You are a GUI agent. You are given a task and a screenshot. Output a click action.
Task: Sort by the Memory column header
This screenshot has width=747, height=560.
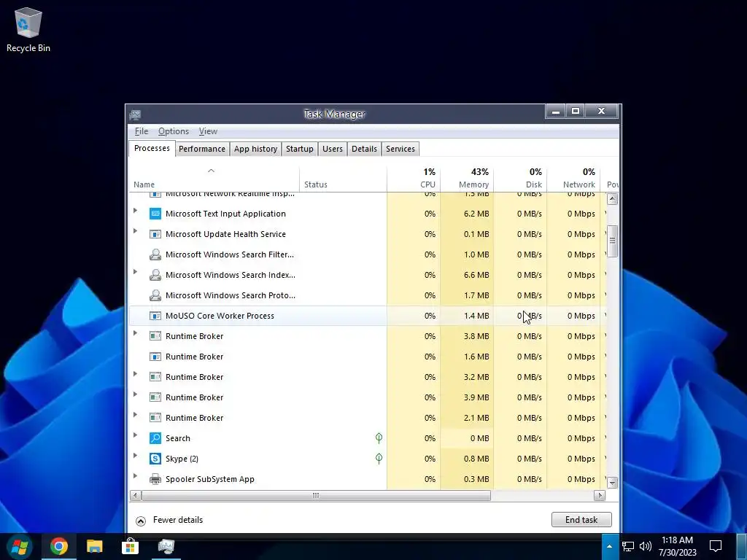coord(467,178)
